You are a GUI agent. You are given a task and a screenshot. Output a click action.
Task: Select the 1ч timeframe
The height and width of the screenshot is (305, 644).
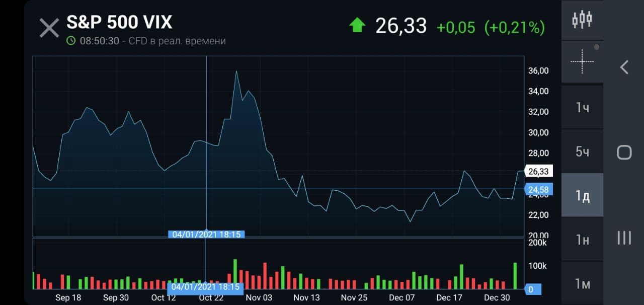(x=582, y=107)
